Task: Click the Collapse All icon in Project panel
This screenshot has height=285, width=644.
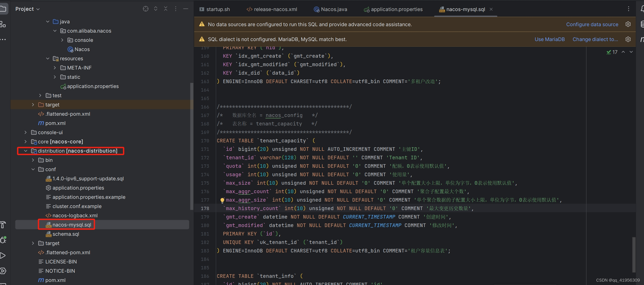Action: [166, 9]
